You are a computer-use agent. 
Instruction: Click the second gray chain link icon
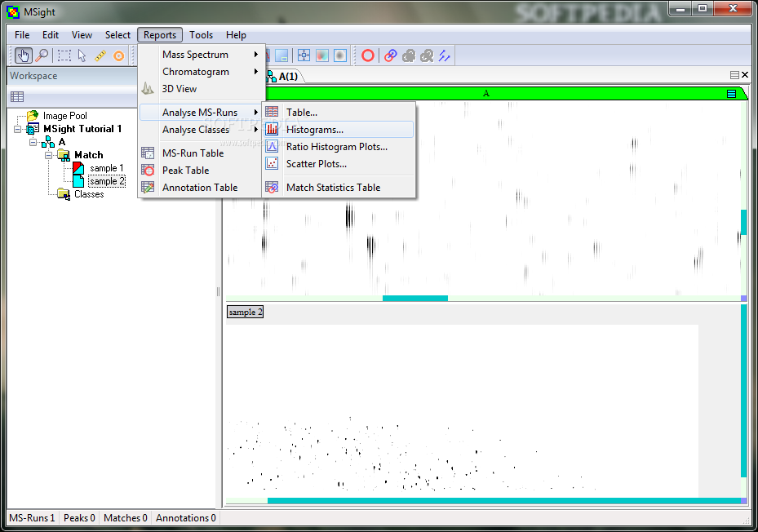click(427, 55)
